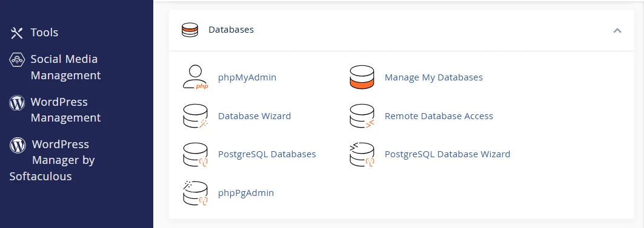The image size is (644, 228).
Task: Open WordPress Manager by Softaculous
Action: coord(52,160)
